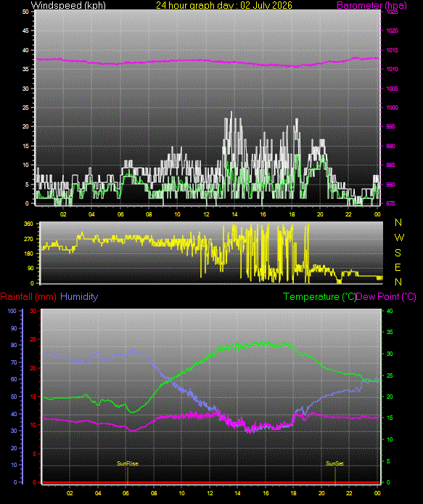Viewport: 423px width, 504px height.
Task: Click the red "25" rainfall axis value
Action: (x=33, y=339)
